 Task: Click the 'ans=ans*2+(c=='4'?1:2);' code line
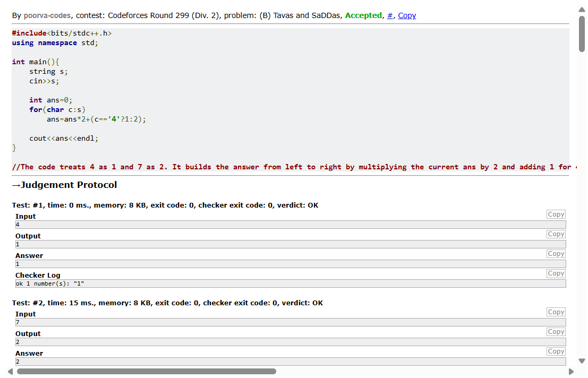(96, 119)
